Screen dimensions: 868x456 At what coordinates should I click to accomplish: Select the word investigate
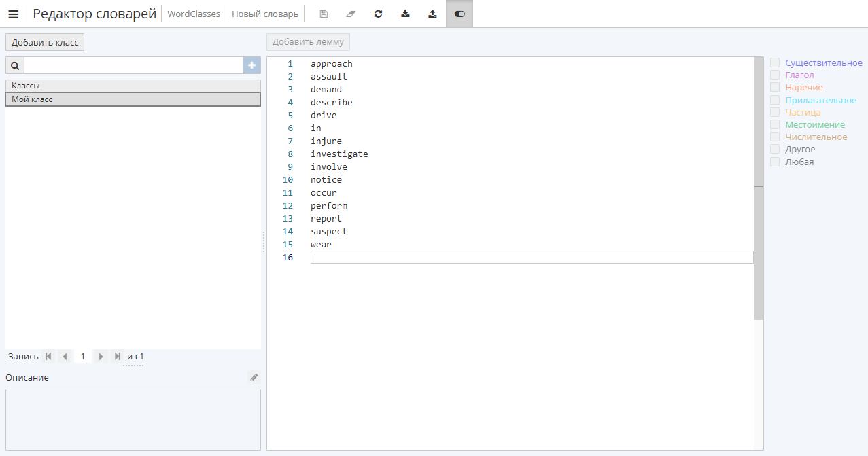pyautogui.click(x=339, y=154)
